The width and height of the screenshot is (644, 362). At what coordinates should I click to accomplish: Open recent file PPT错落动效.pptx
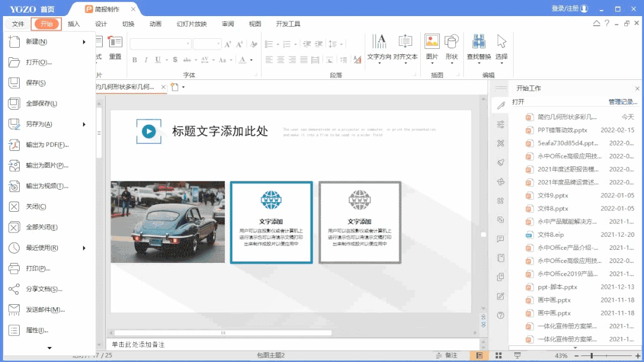[562, 130]
